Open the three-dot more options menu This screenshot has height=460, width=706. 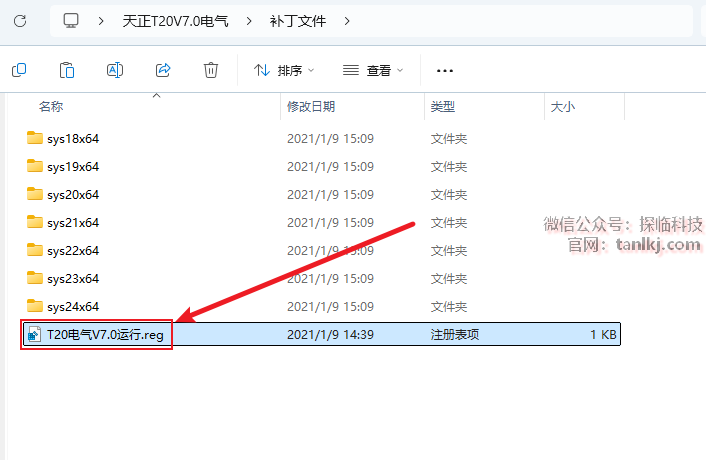[446, 71]
